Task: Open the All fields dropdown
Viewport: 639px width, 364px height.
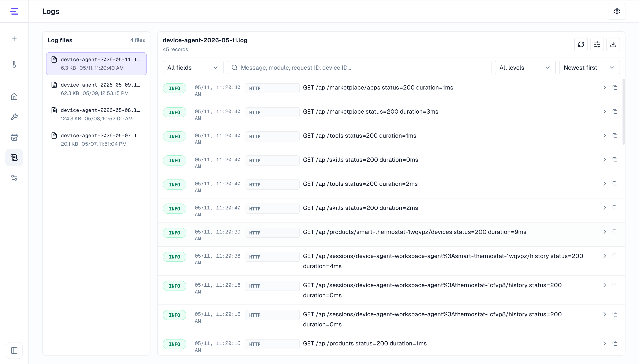Action: click(x=193, y=68)
